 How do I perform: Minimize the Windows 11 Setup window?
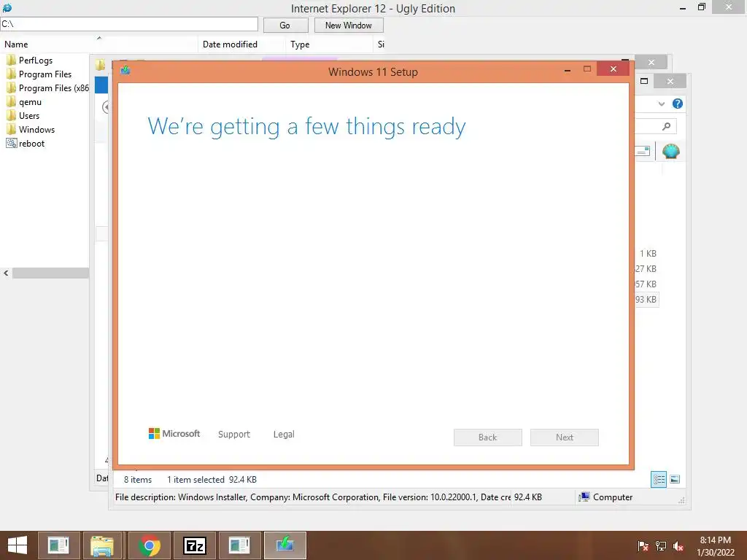click(x=568, y=70)
